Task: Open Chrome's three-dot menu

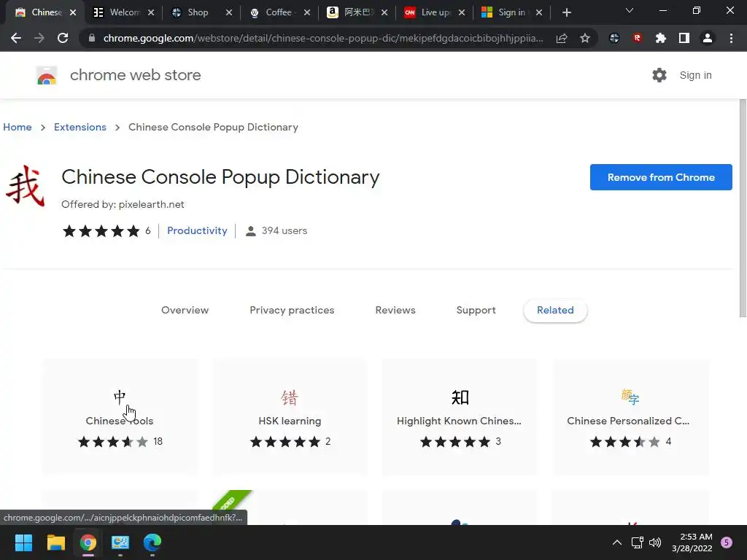Action: tap(731, 38)
